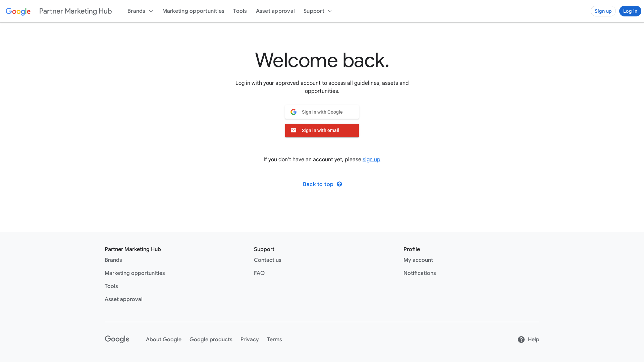Viewport: 644px width, 362px height.
Task: Open Asset approval in the top navigation
Action: 275,11
